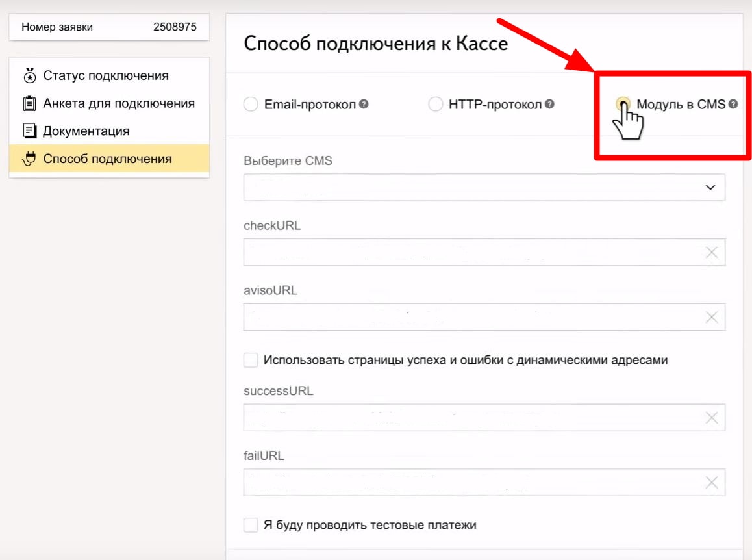
Task: Open help tooltip for Модуль в CMS
Action: tap(733, 104)
